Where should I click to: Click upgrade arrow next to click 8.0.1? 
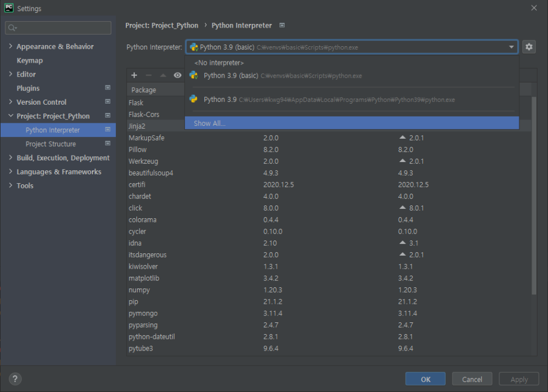point(403,208)
